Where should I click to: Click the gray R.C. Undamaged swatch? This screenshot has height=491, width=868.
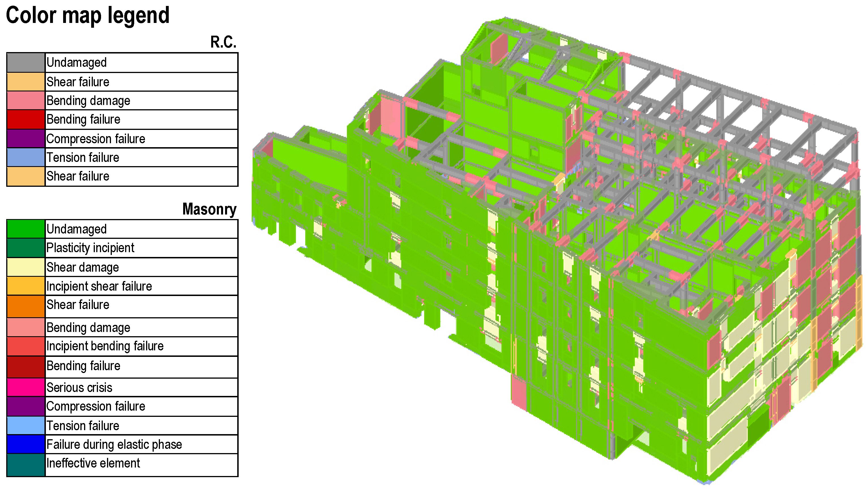click(x=26, y=62)
